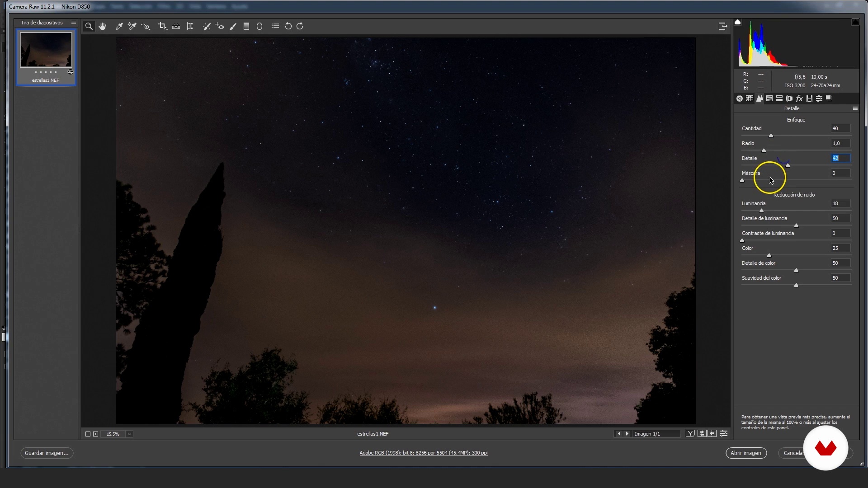Open workflow options link Adobe RGB
Image resolution: width=868 pixels, height=488 pixels.
point(423,453)
